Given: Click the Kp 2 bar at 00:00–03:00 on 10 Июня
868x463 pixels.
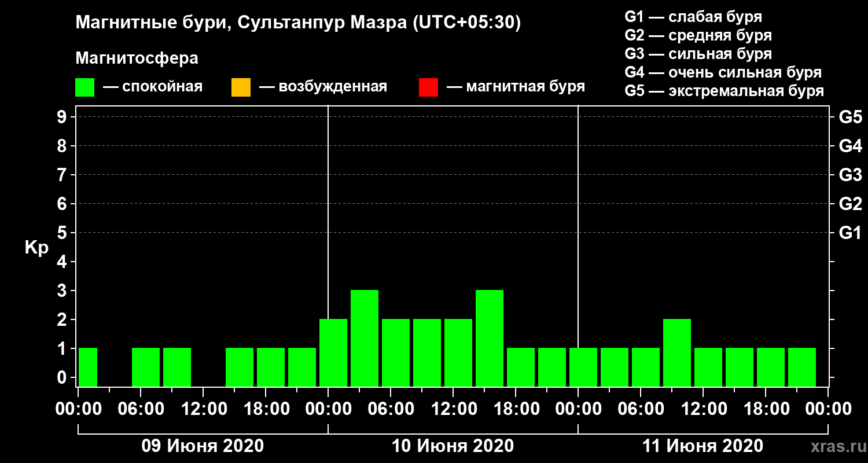Looking at the screenshot, I should tap(333, 352).
